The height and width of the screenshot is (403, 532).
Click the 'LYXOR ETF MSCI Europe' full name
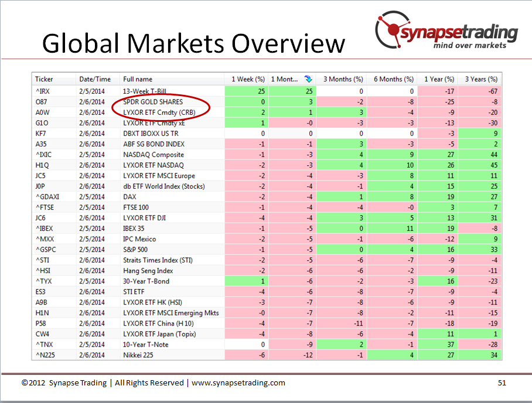pyautogui.click(x=159, y=175)
